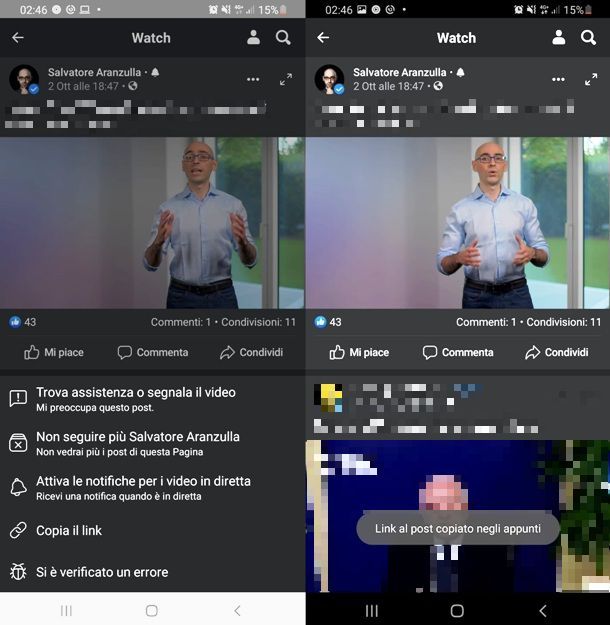Viewport: 610px width, 625px height.
Task: Select Non seguire più Salvatore Aranzulla
Action: [x=152, y=443]
